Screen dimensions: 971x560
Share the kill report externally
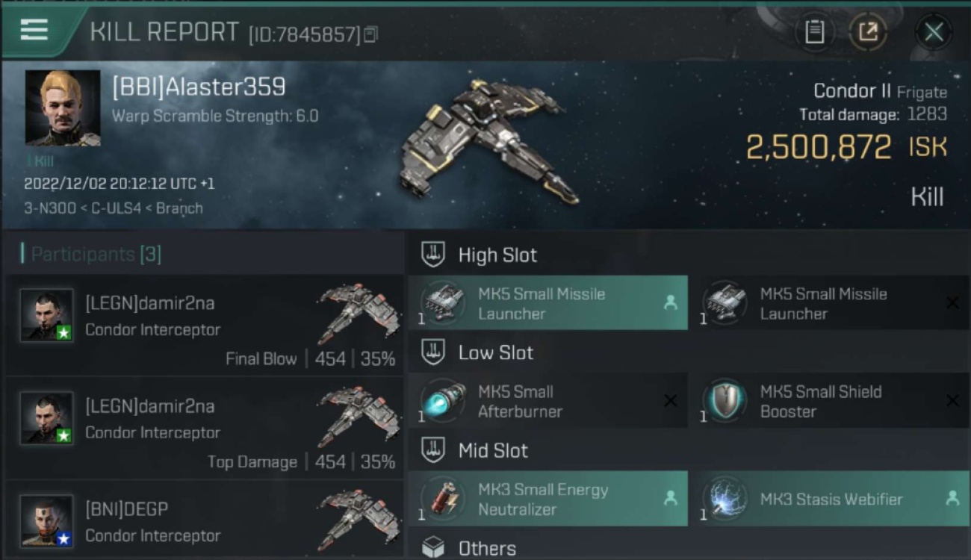pos(868,32)
